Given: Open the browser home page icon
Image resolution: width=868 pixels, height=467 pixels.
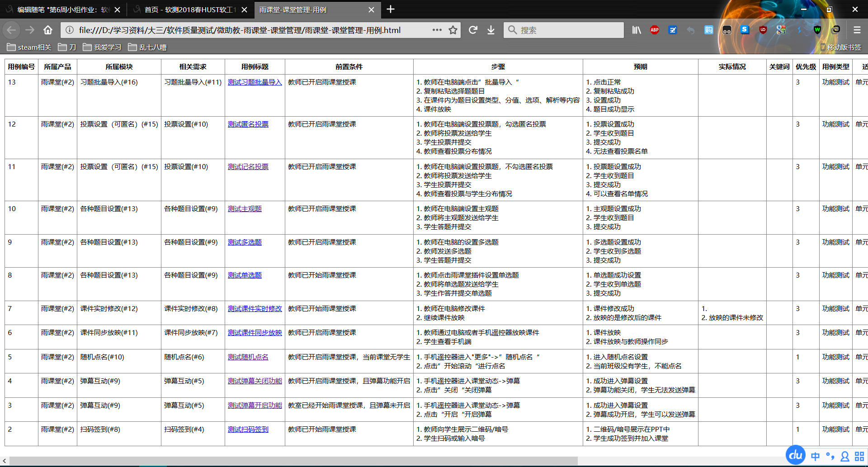Looking at the screenshot, I should pos(48,30).
